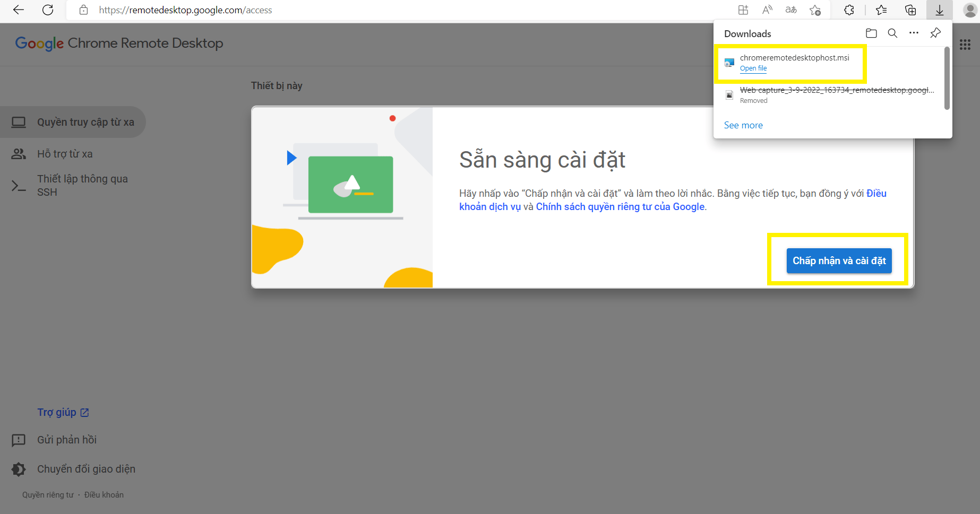
Task: Click See more in Downloads
Action: [x=743, y=125]
